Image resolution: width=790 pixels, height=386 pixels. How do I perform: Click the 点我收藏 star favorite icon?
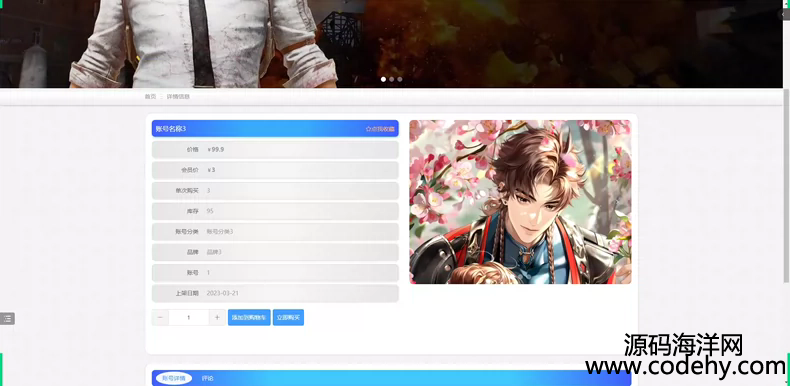368,129
